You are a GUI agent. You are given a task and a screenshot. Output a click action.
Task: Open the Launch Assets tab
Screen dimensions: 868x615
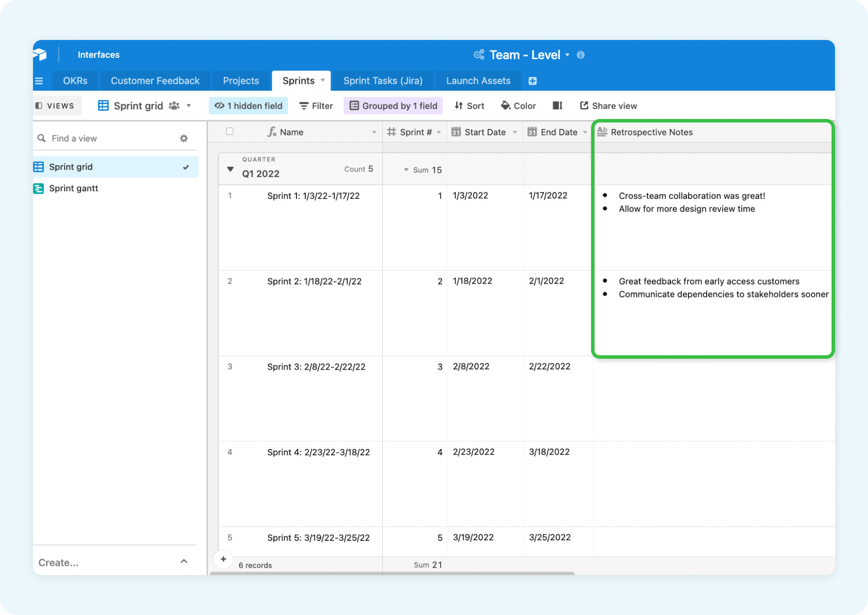click(x=478, y=81)
